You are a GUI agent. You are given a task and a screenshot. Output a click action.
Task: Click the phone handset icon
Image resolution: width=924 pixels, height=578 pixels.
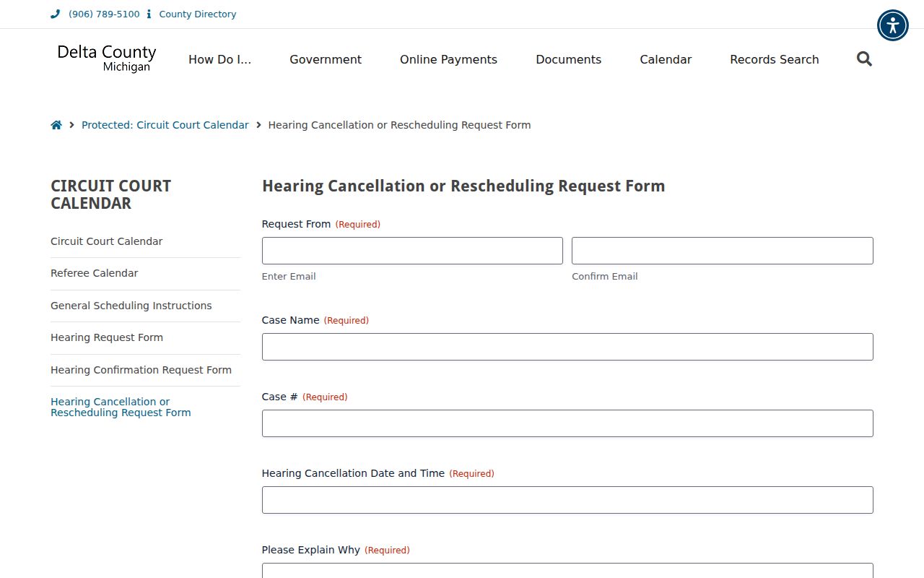(x=56, y=14)
